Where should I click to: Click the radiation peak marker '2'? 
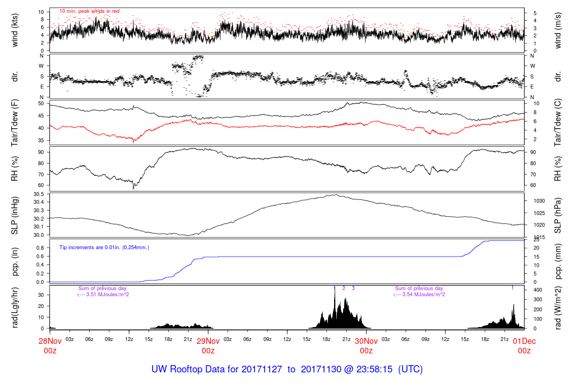pos(344,288)
